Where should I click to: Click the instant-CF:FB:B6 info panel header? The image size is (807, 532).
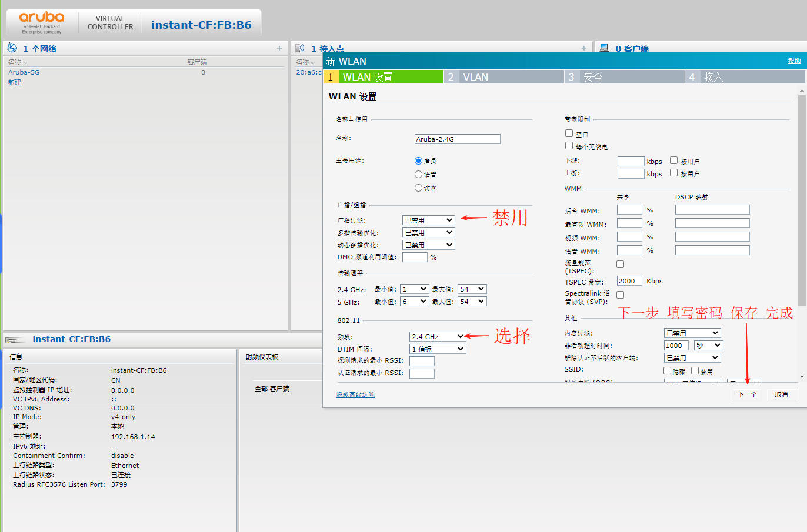point(71,339)
